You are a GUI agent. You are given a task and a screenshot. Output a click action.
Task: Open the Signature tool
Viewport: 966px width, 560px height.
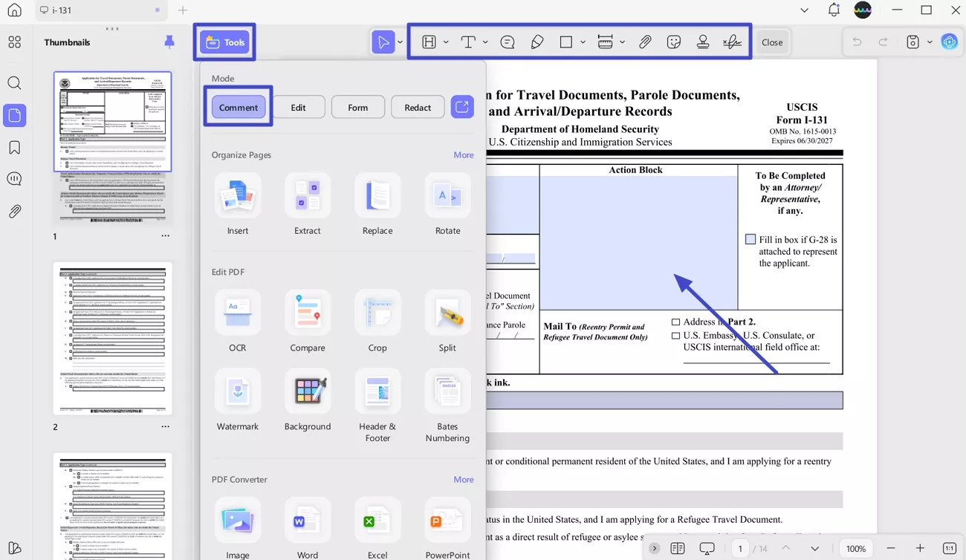(x=732, y=42)
